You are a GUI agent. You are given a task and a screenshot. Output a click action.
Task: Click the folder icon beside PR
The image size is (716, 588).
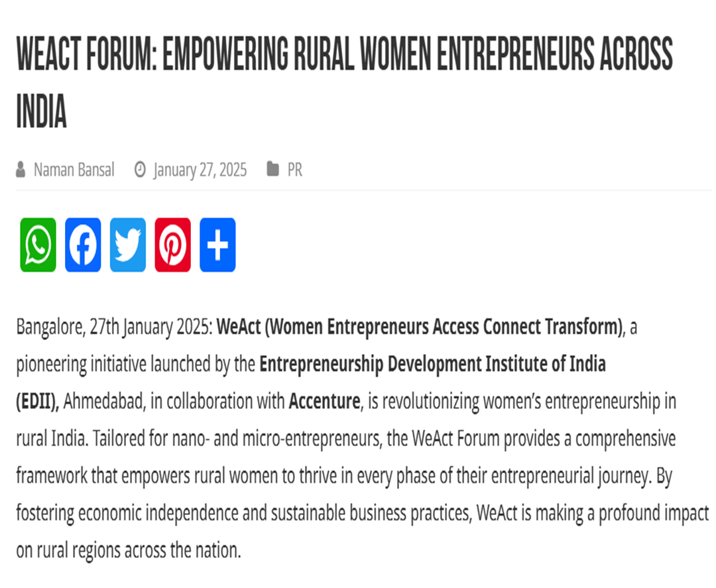(272, 169)
